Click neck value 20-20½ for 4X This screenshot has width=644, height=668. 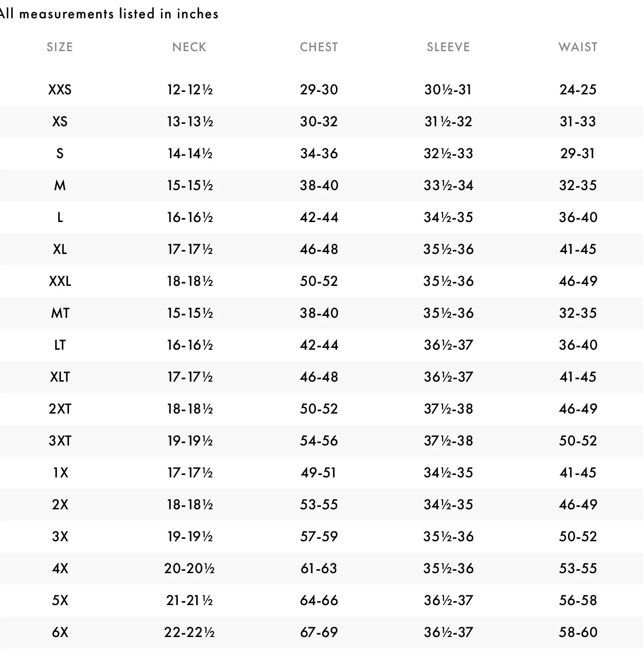click(189, 568)
